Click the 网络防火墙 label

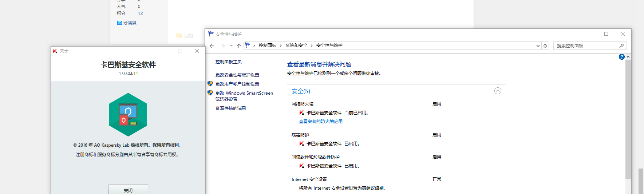pos(303,104)
